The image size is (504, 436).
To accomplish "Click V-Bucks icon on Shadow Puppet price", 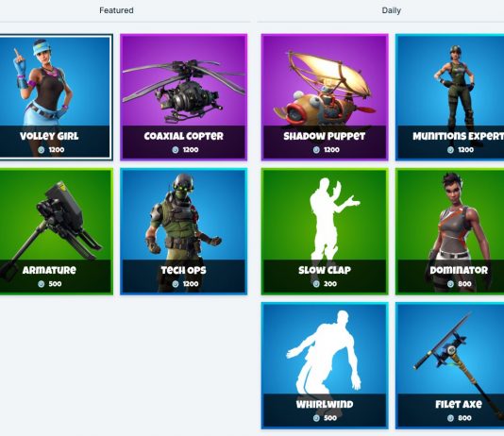I will [x=316, y=150].
